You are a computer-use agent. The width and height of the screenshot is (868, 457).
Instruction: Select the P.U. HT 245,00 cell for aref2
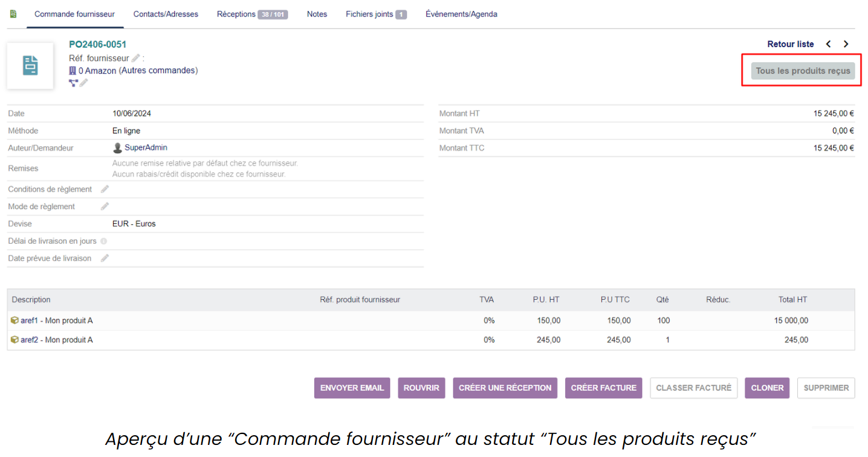pos(549,340)
